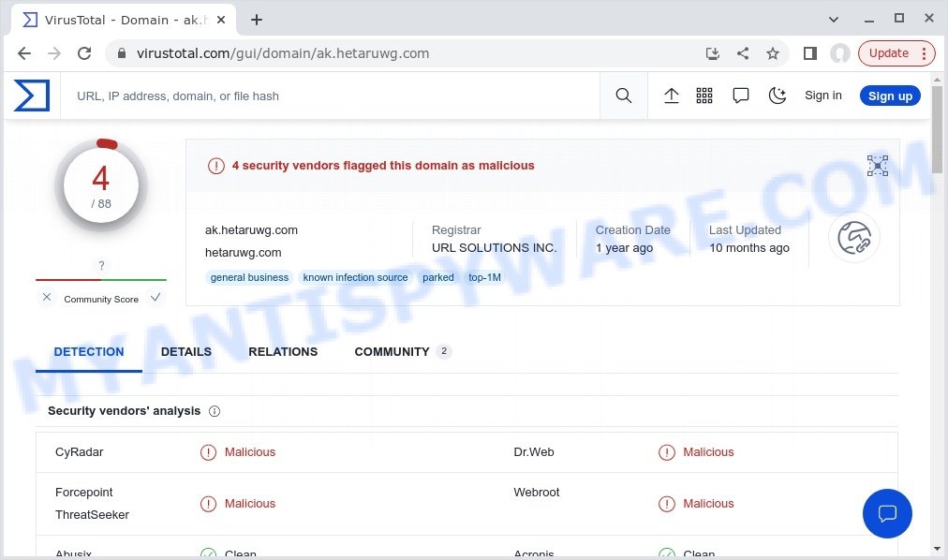Click the 4 / 88 detection score gauge
The image size is (948, 560).
point(101,184)
